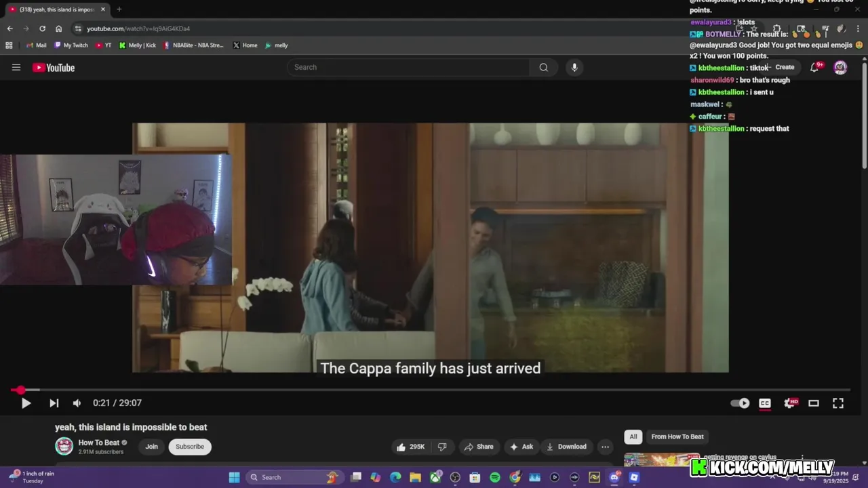Open the player settings gear
868x488 pixels.
point(790,403)
